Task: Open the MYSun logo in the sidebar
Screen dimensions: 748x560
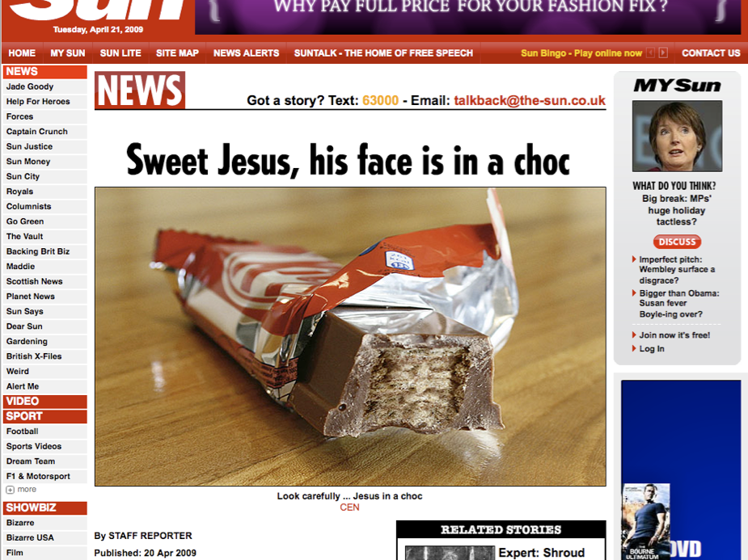Action: tap(677, 86)
